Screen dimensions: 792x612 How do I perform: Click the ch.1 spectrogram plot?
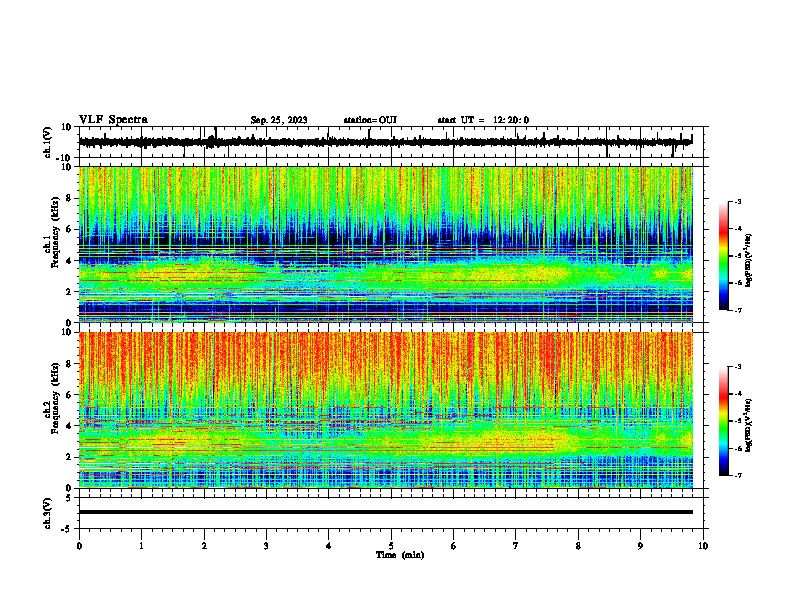[385, 244]
